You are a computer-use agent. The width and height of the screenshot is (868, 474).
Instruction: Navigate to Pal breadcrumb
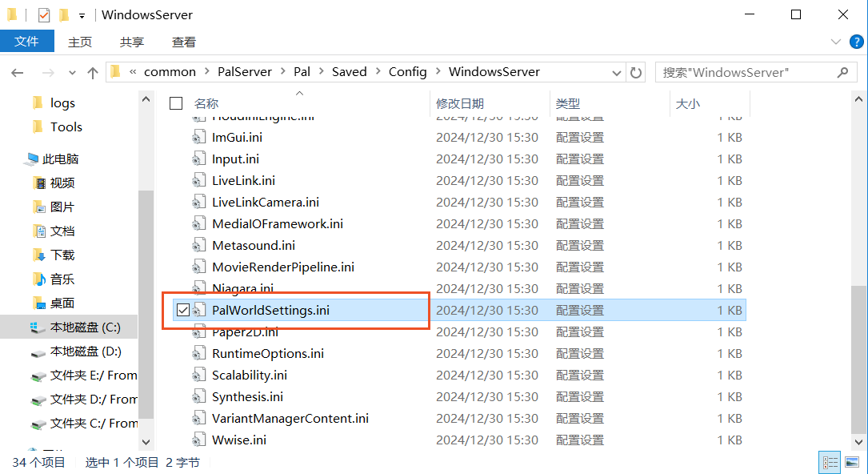coord(302,72)
